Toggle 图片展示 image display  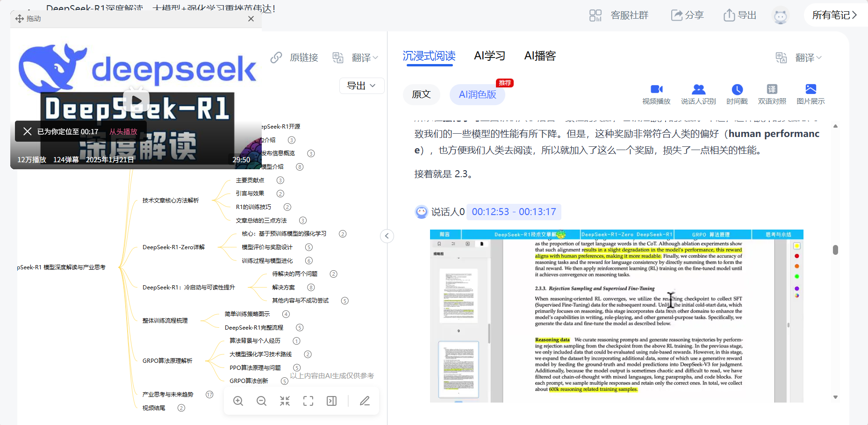(811, 94)
